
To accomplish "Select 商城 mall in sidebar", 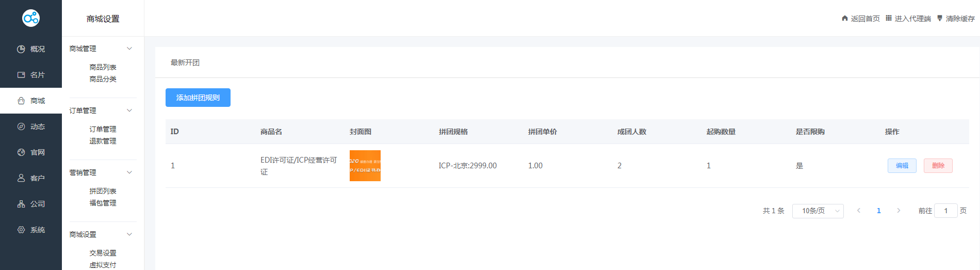I will tap(31, 101).
